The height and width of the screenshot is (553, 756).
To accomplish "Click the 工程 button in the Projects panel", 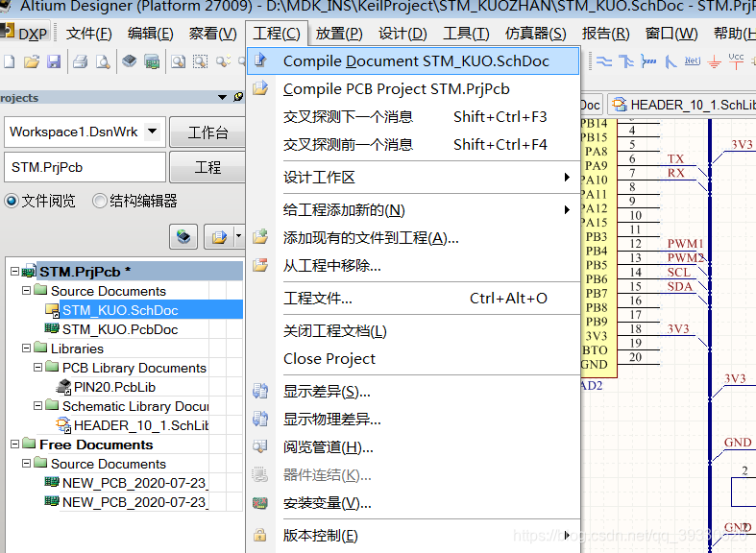I will click(207, 167).
